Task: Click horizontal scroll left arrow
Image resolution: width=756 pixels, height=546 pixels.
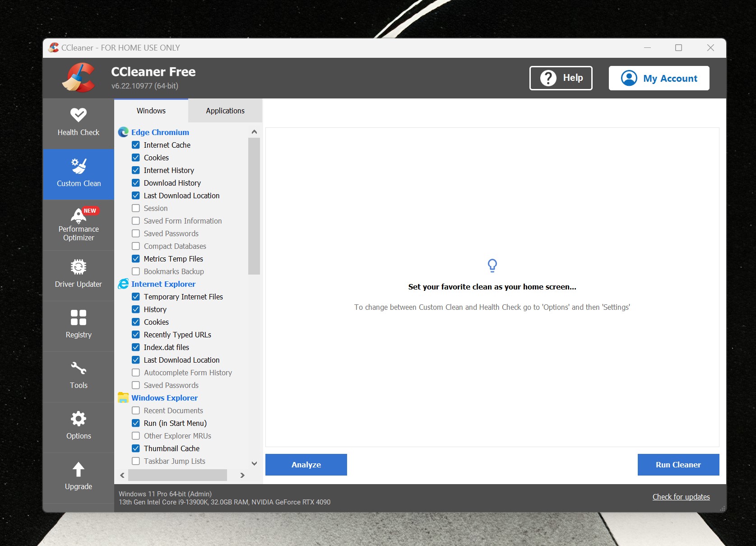Action: click(x=122, y=475)
